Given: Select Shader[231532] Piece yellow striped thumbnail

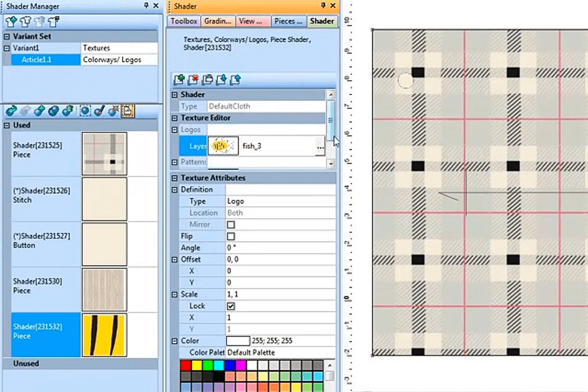Looking at the screenshot, I should coord(105,335).
